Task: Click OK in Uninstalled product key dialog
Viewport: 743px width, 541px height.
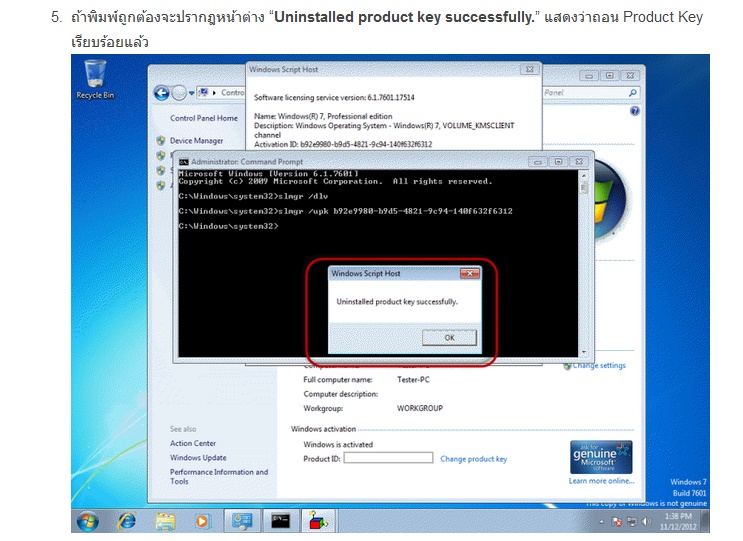Action: tap(449, 337)
